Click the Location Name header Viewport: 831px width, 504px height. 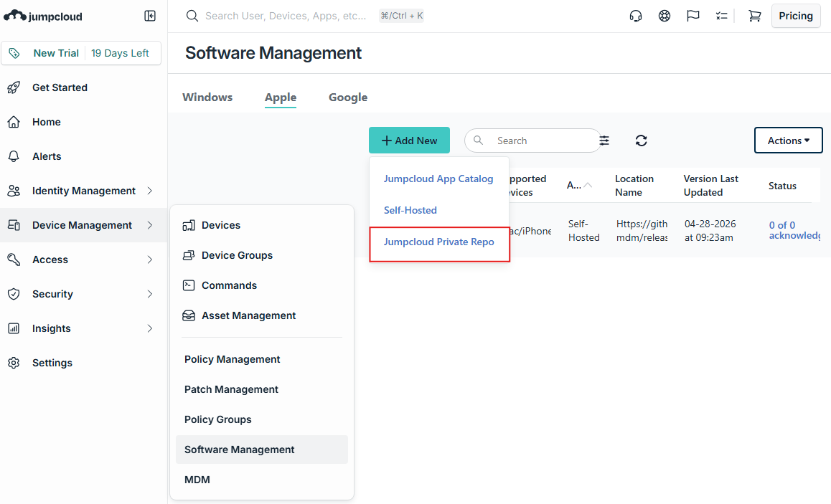(x=634, y=185)
